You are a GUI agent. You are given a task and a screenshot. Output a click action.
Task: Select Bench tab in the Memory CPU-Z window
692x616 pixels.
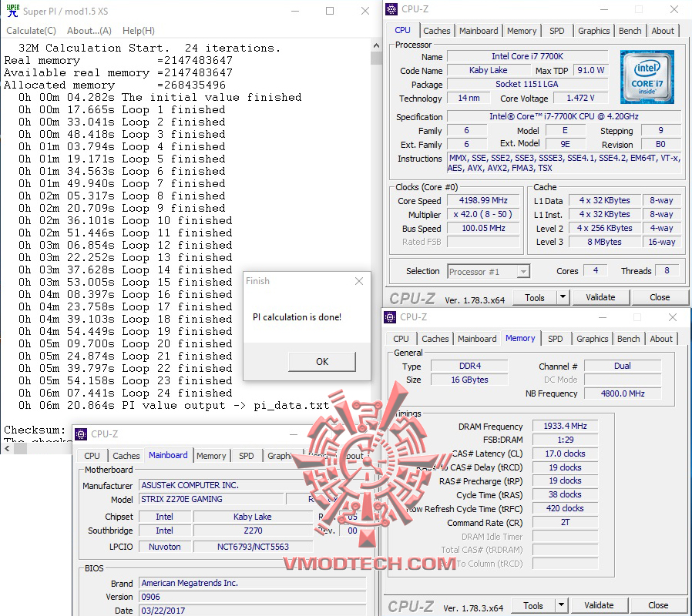click(x=628, y=339)
